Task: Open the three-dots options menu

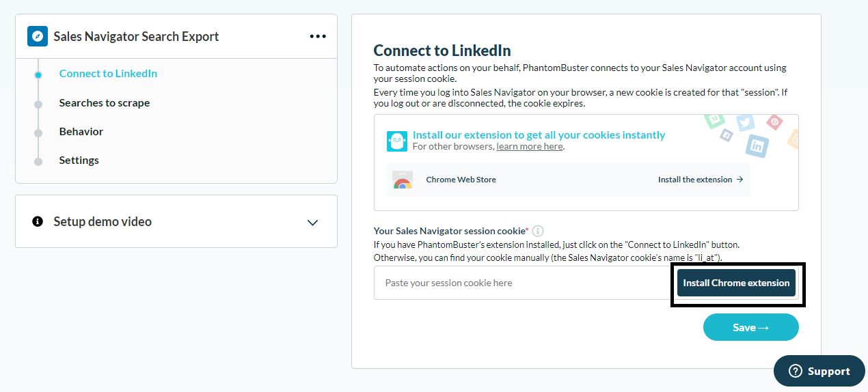Action: pos(318,36)
